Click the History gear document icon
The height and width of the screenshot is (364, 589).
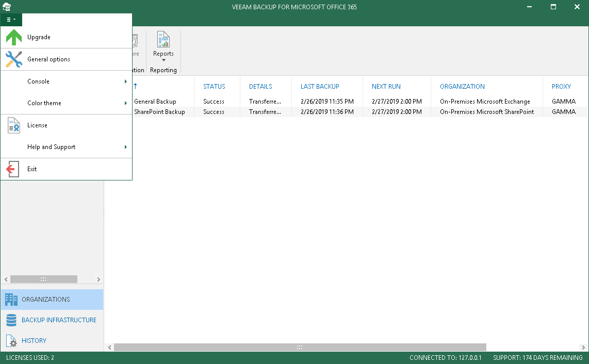pos(11,341)
